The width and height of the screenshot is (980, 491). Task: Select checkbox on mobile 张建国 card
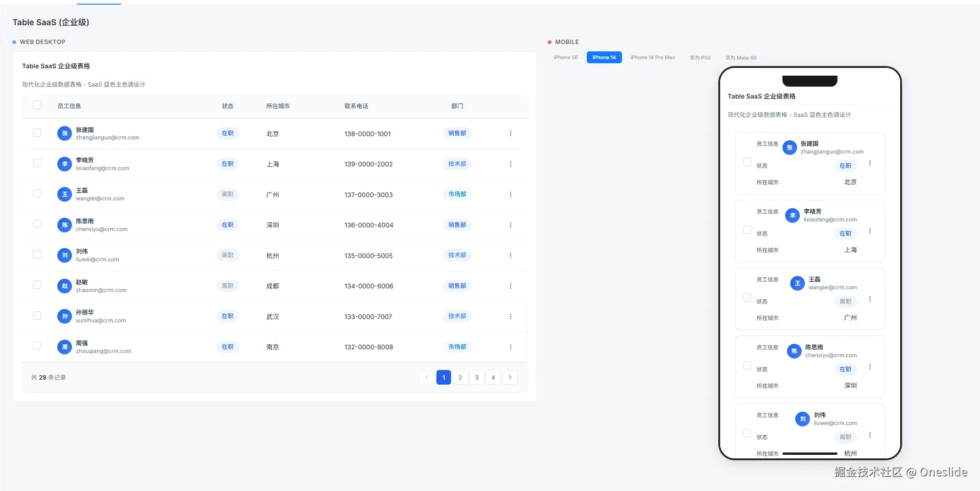click(747, 162)
